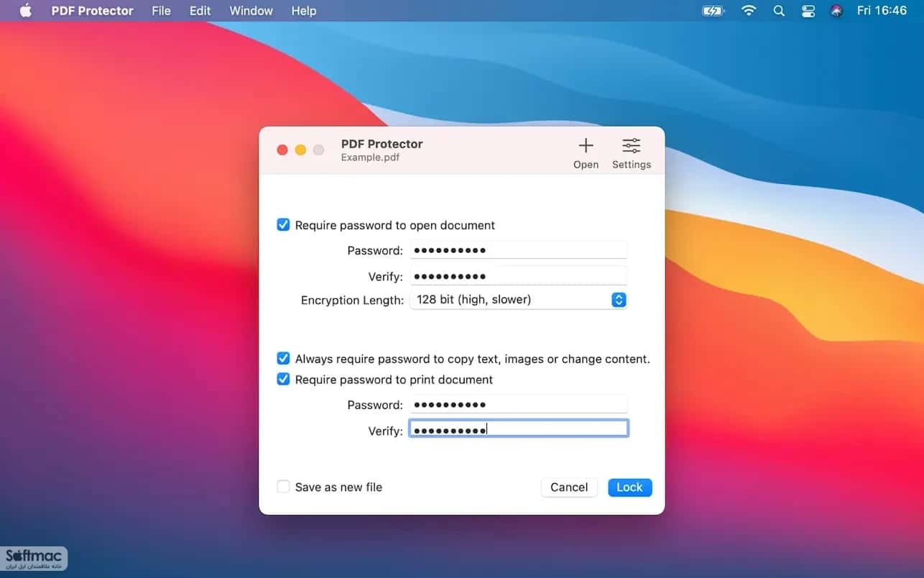Open the Help menu
Screen dimensions: 924x578
[x=304, y=11]
